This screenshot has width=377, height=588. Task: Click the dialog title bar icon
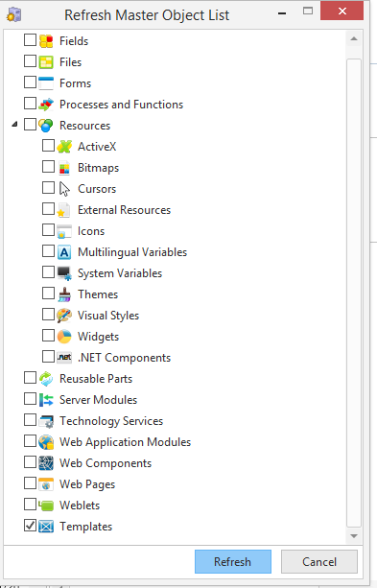13,14
